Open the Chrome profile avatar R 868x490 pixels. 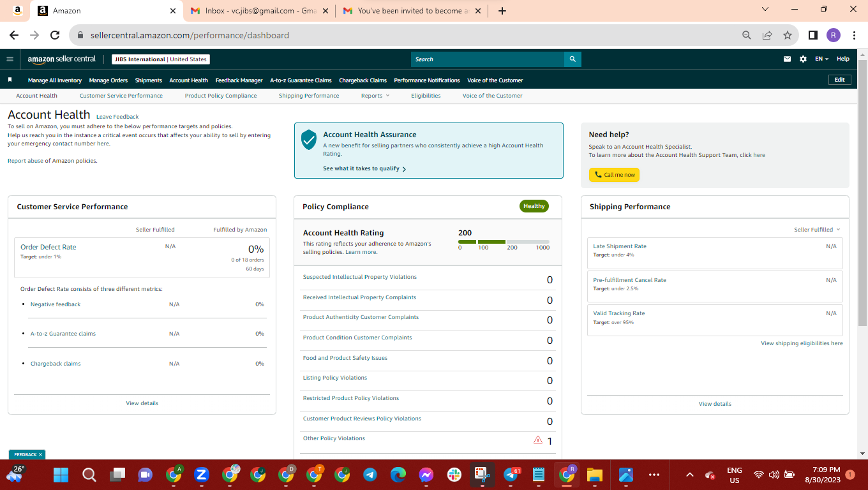tap(833, 36)
